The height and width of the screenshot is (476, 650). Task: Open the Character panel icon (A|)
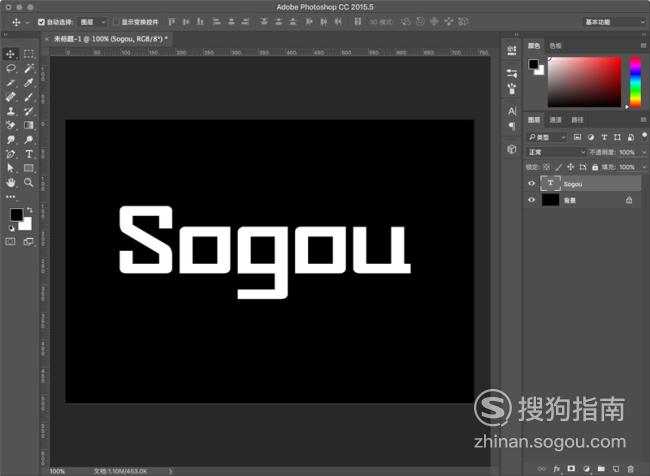point(512,111)
